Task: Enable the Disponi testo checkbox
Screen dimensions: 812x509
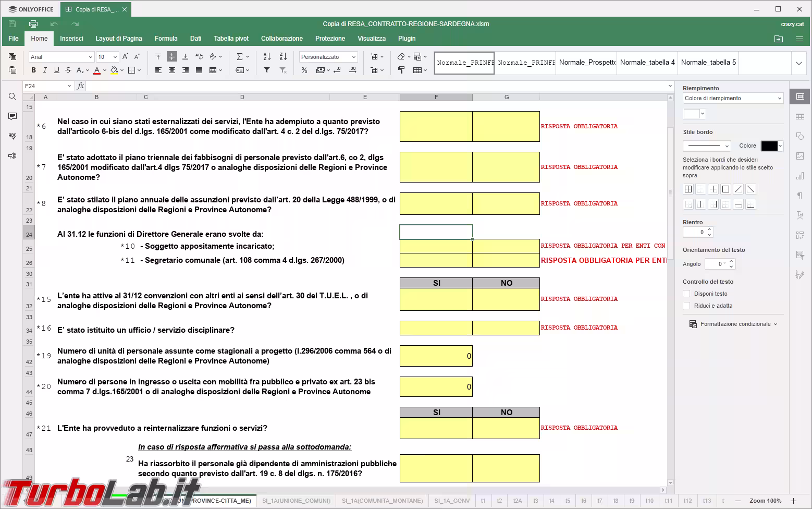Action: [x=686, y=294]
